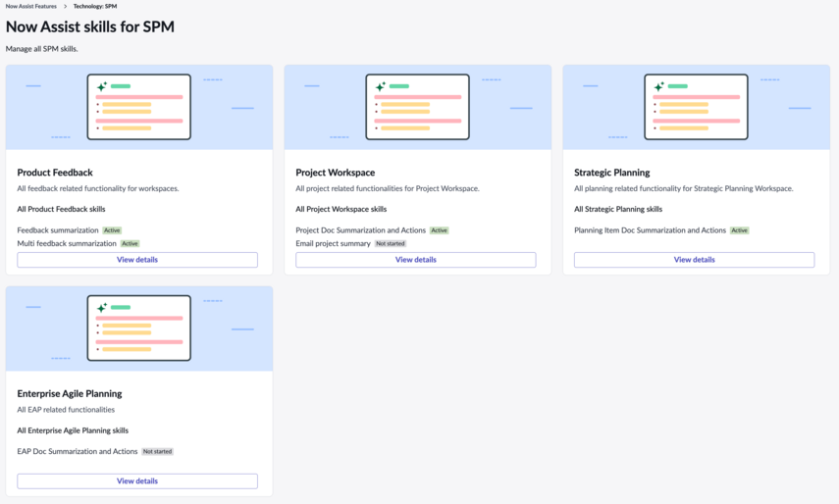Image resolution: width=839 pixels, height=504 pixels.
Task: Click the All Project Workspace skills heading
Action: [x=341, y=209]
